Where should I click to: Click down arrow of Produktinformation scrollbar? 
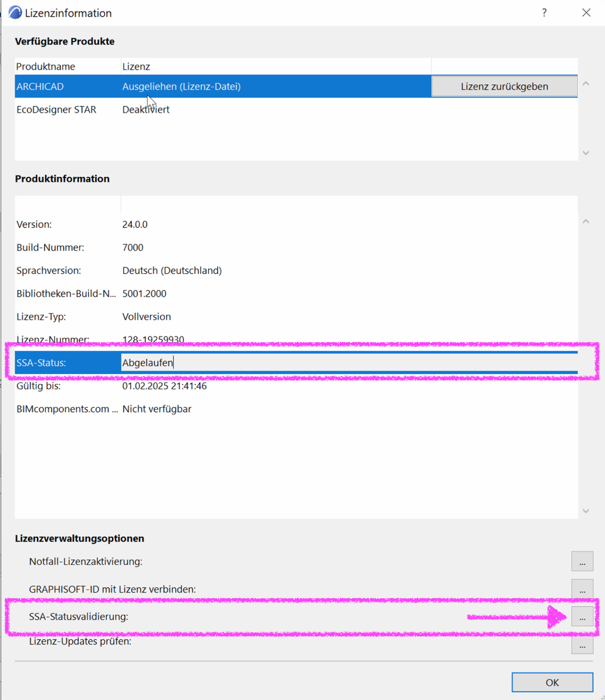pyautogui.click(x=586, y=511)
